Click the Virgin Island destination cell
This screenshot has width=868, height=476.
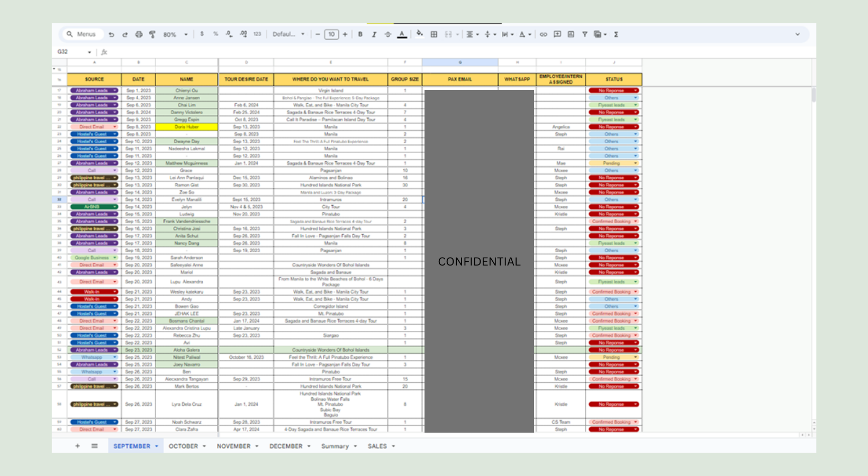[331, 90]
